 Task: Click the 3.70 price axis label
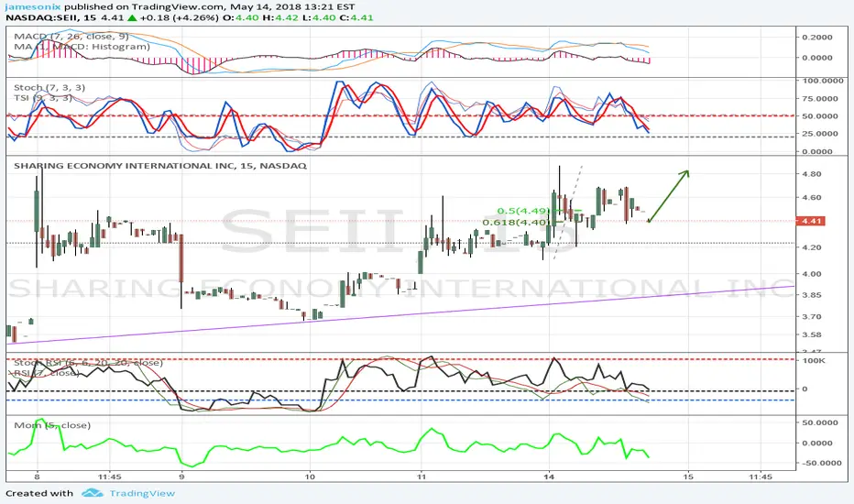click(812, 316)
